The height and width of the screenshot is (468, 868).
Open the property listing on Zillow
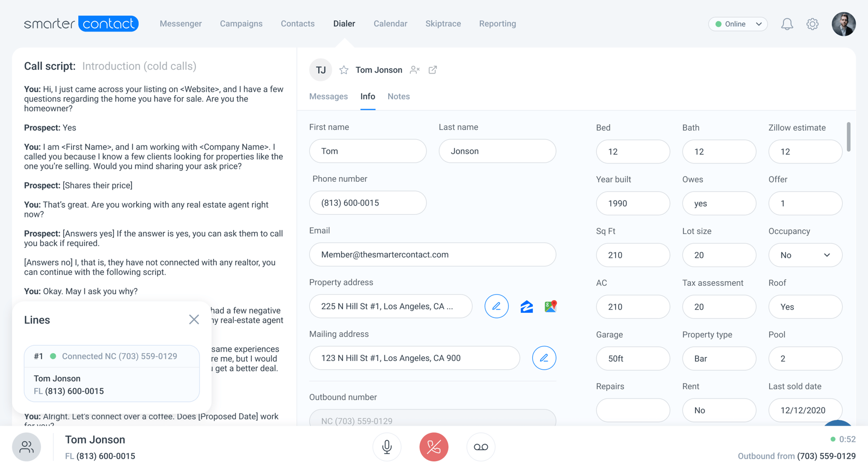(526, 306)
